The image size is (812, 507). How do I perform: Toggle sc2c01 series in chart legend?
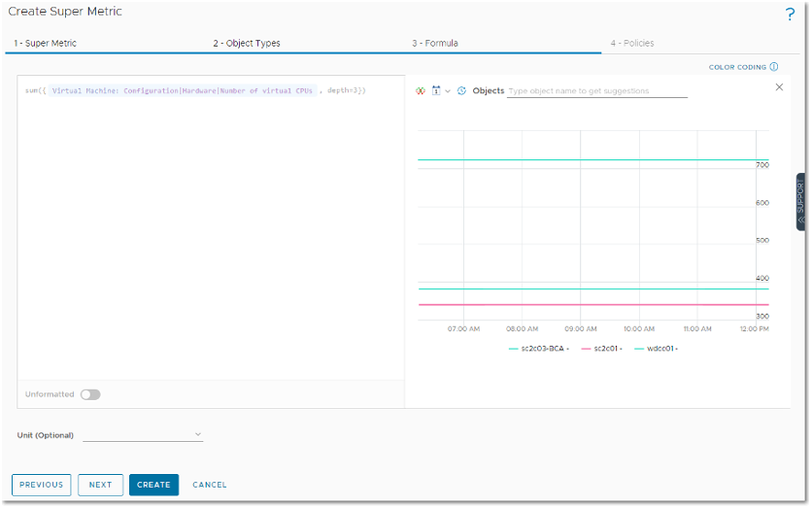[x=601, y=348]
